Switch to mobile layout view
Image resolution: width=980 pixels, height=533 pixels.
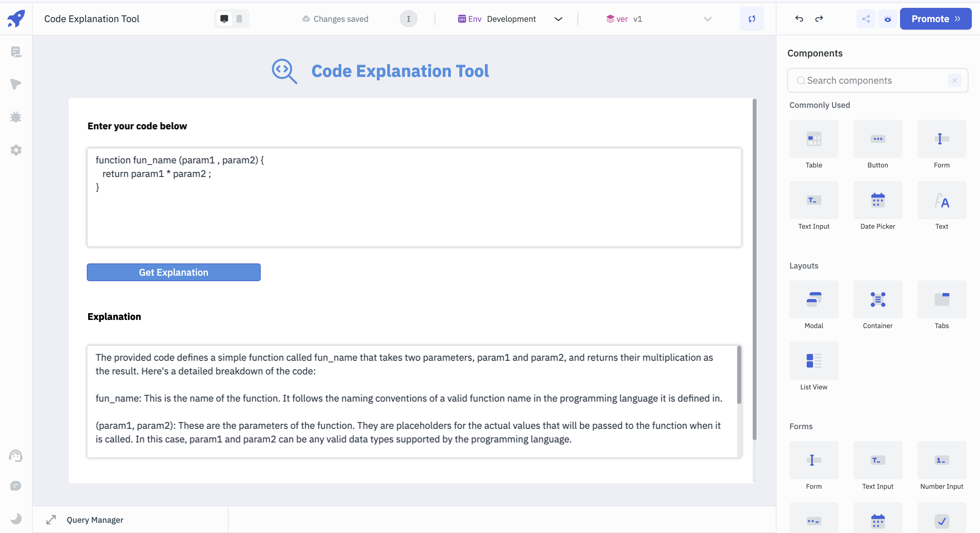(x=239, y=19)
